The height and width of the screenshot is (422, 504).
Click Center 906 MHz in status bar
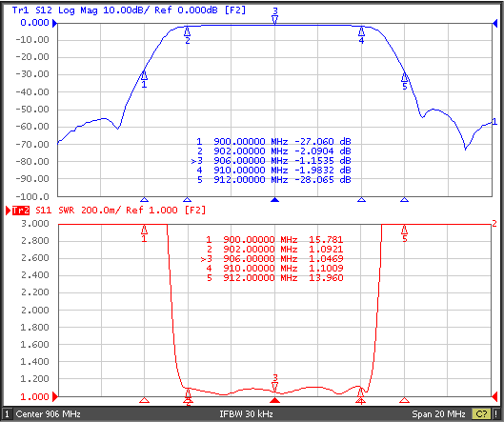coord(48,414)
